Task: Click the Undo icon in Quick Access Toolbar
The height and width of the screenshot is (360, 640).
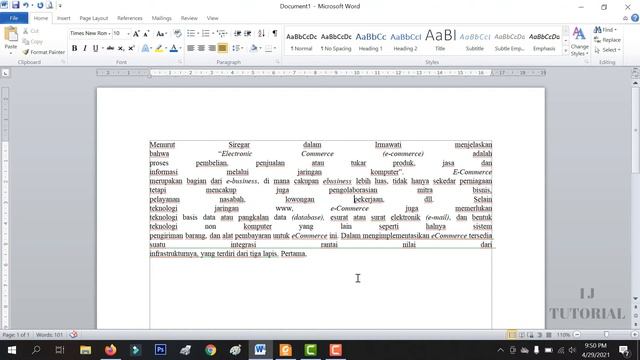Action: click(x=26, y=5)
